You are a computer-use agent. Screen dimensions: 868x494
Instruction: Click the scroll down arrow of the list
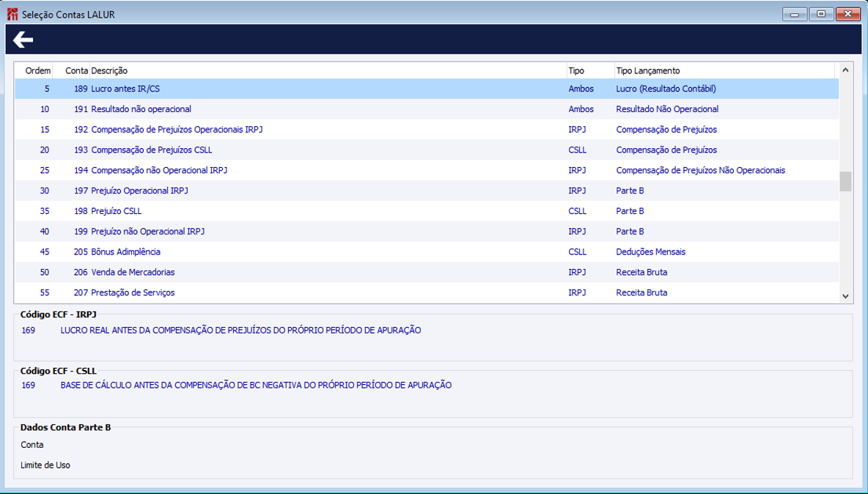coord(845,297)
